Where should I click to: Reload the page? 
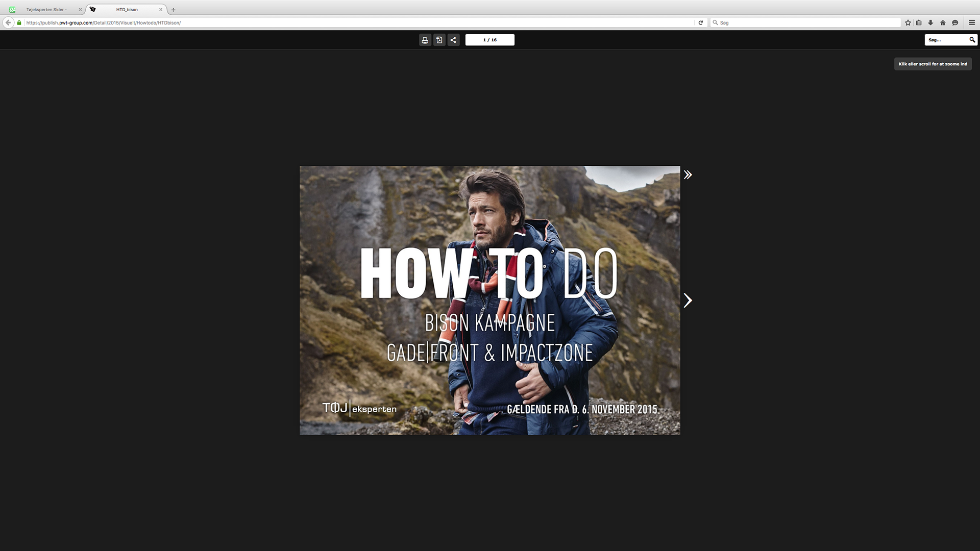(x=700, y=22)
